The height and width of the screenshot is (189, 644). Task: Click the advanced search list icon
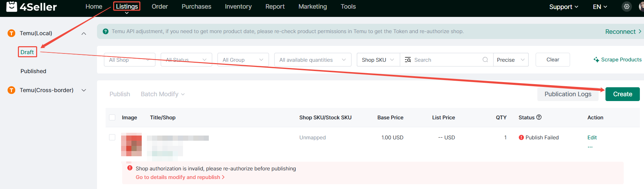408,60
